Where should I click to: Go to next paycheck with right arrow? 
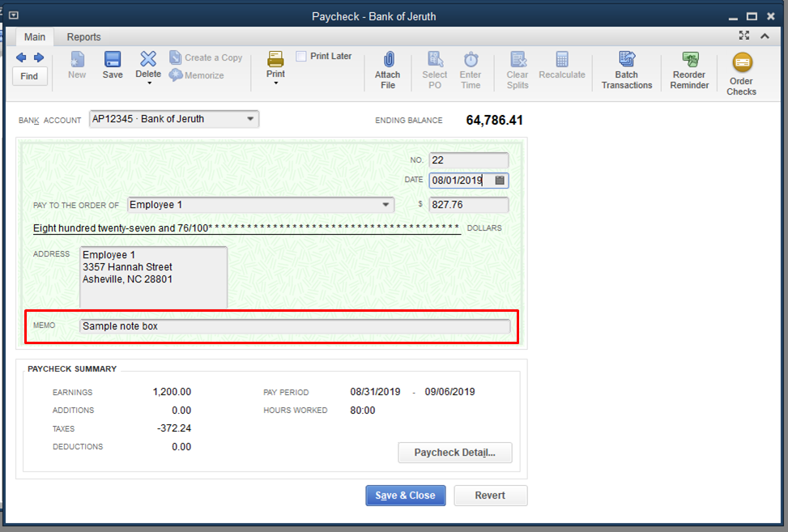[39, 57]
